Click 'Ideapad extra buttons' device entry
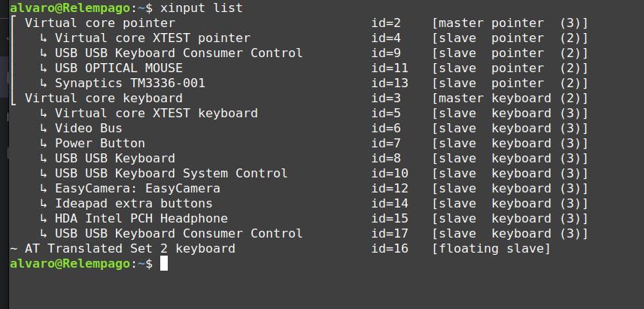 point(133,204)
